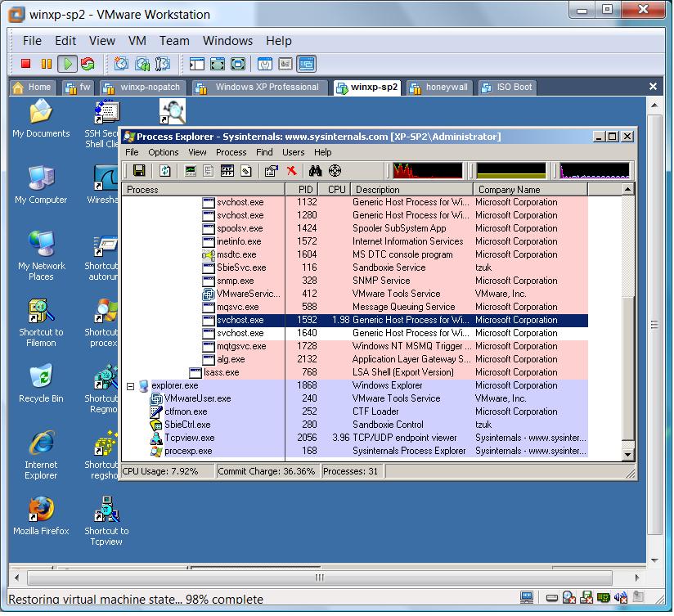Image resolution: width=674 pixels, height=616 pixels.
Task: Click the orange Suspend (pause) VM button
Action: coord(46,64)
